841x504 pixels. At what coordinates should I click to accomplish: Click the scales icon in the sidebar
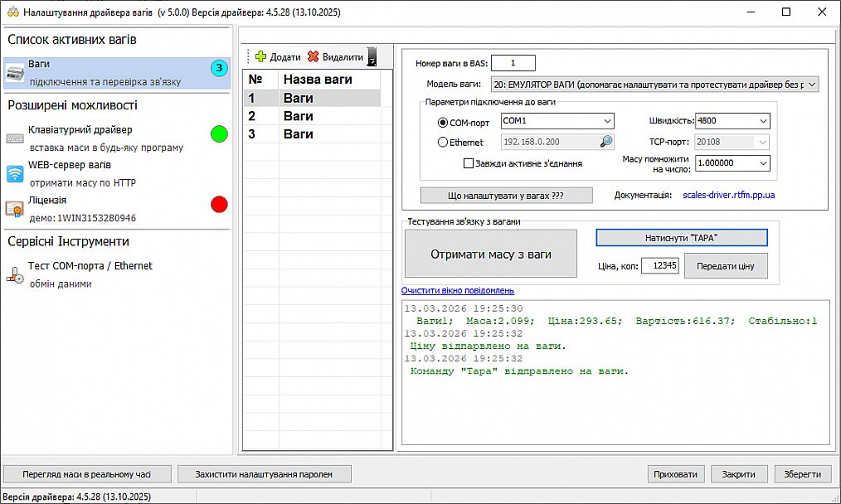coord(15,72)
